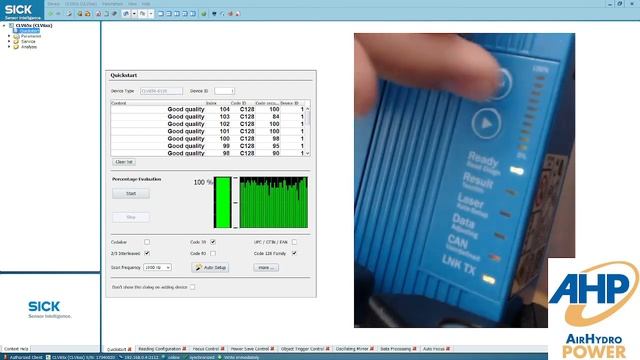Close the Data Processing tab
The height and width of the screenshot is (360, 640).
(414, 349)
